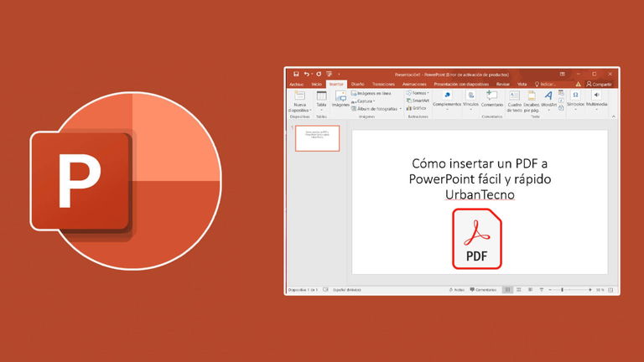Viewport: 644px width, 362px height.
Task: Click fit slide to window icon
Action: coord(610,290)
